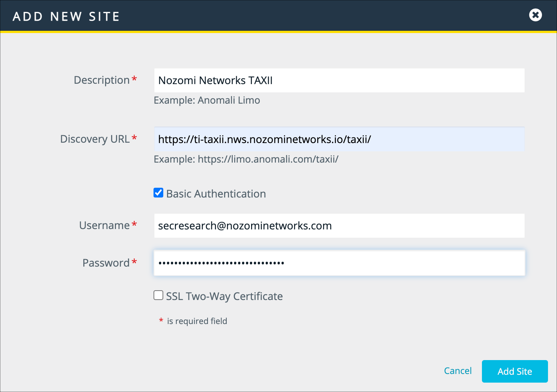Enable the SSL Two-Way Certificate checkbox
This screenshot has height=392, width=557.
coord(158,296)
